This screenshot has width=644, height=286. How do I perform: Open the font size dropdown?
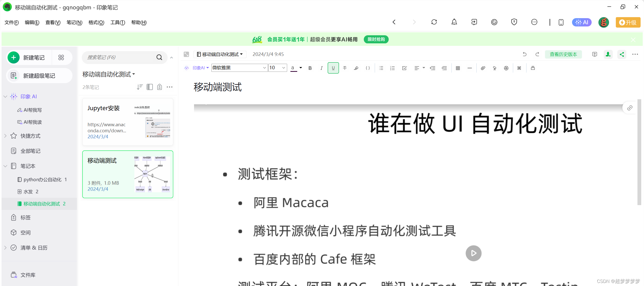point(284,68)
